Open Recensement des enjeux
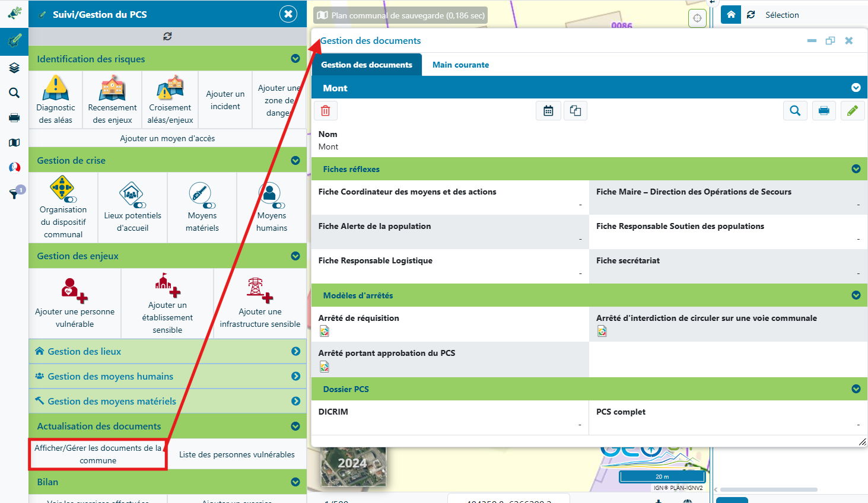 (112, 100)
